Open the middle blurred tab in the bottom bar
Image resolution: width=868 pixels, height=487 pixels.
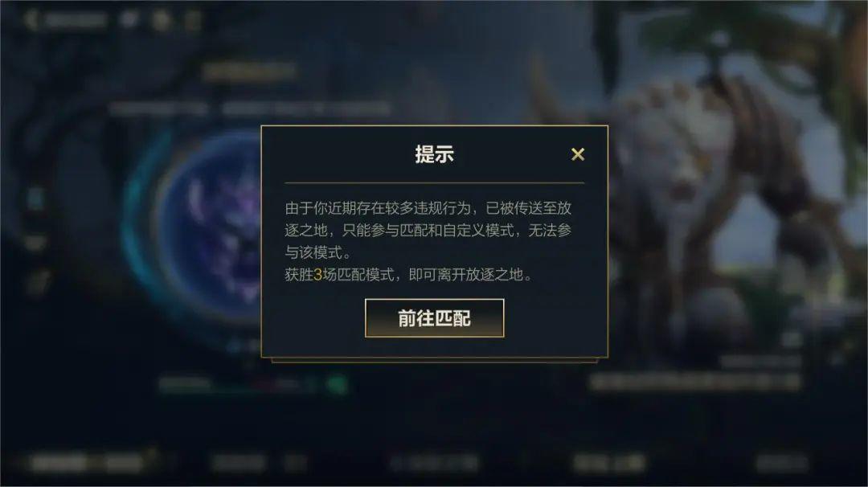(433, 463)
